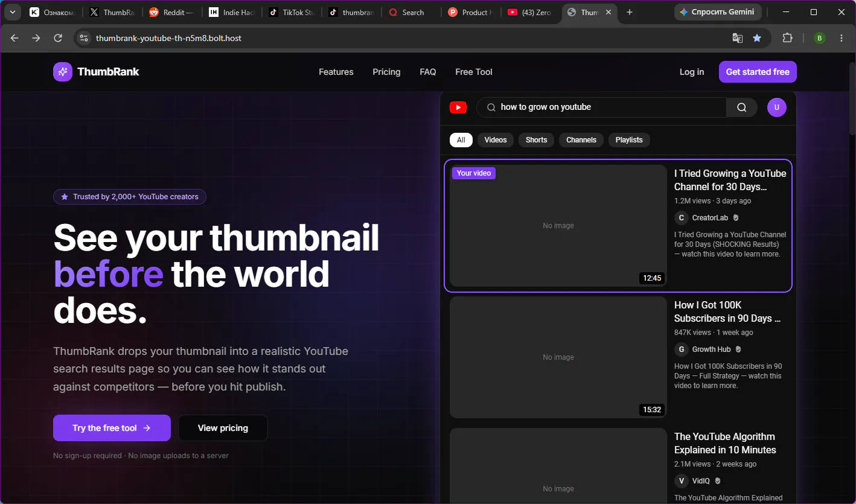Switch to the Indie Hackers browser tab
856x504 pixels.
point(232,12)
